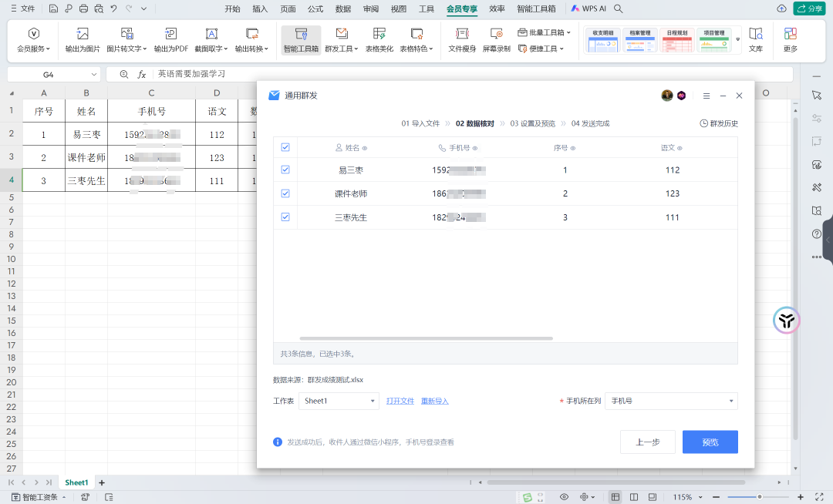The height and width of the screenshot is (504, 833).
Task: Open the 文库 panel
Action: (756, 40)
